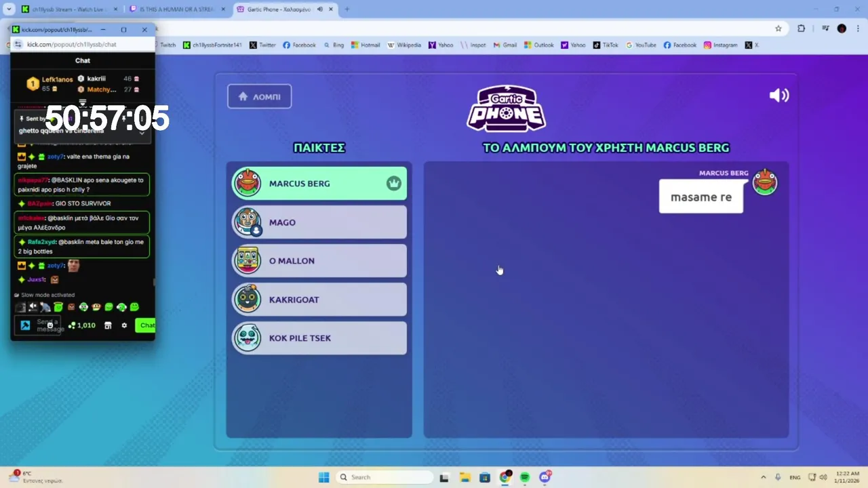
Task: Click O MALLON's robot avatar
Action: 248,260
